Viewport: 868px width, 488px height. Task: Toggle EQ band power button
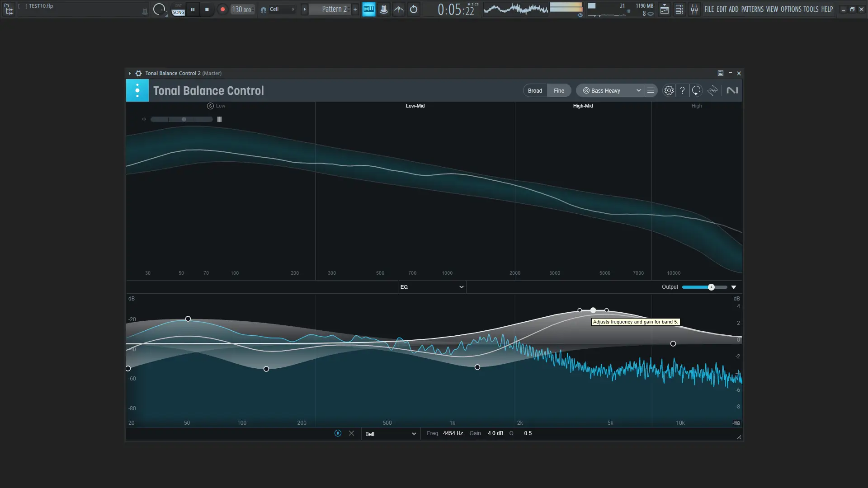point(338,433)
